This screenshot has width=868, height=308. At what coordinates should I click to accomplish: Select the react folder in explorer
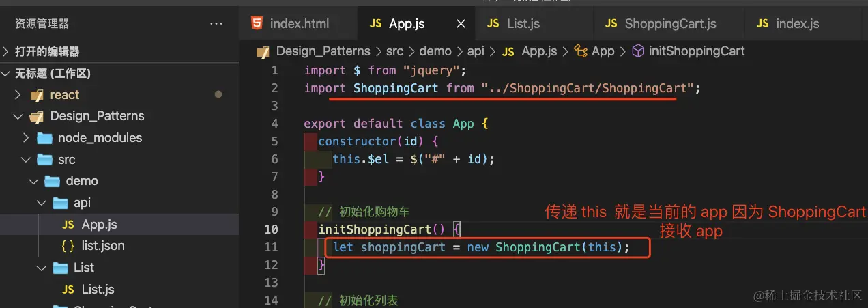tap(64, 95)
